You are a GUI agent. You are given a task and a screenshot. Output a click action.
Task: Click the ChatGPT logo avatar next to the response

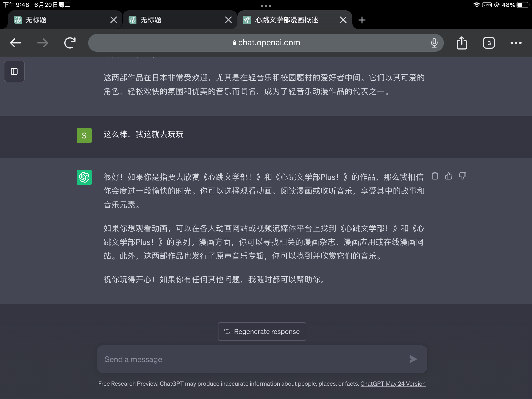click(84, 177)
